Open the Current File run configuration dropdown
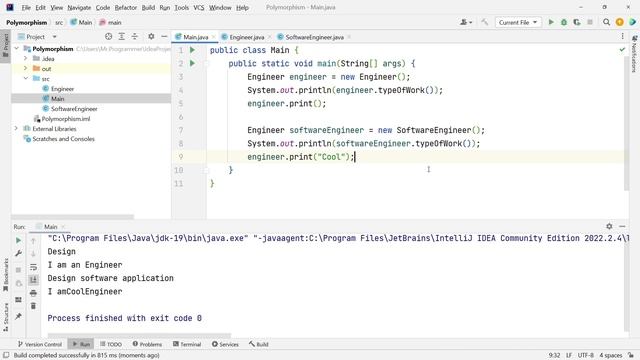The image size is (640, 360). pyautogui.click(x=518, y=22)
